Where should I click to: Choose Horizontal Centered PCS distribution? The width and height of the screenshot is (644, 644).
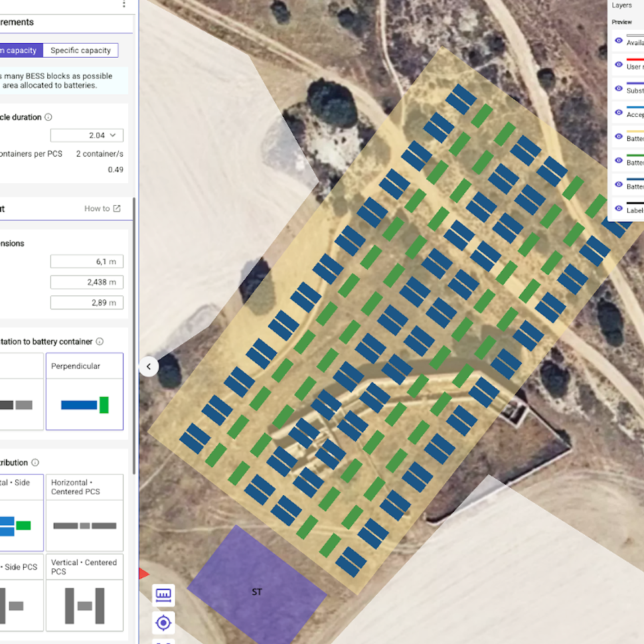(84, 513)
